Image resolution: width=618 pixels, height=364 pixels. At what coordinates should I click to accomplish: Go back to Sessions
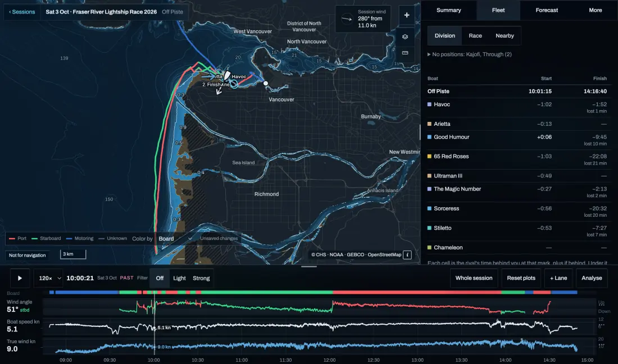coord(22,12)
